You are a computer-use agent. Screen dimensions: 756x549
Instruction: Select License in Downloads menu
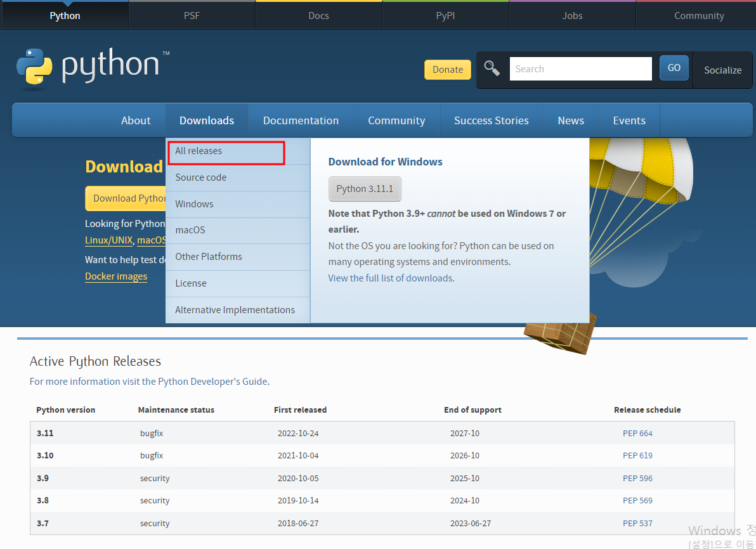click(237, 283)
